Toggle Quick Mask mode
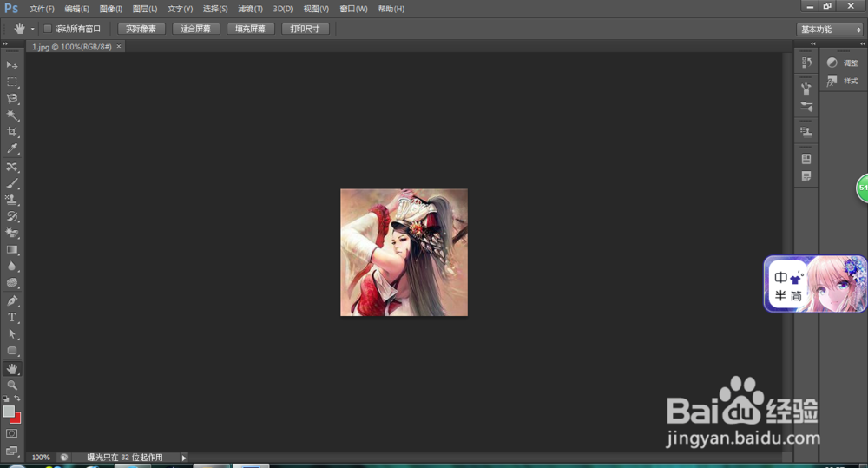The image size is (868, 468). [11, 433]
